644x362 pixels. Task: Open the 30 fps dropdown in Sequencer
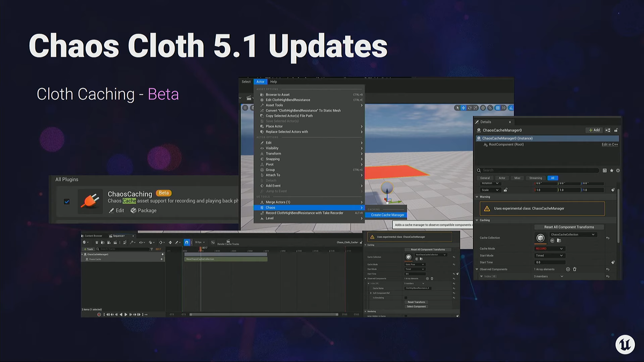[200, 242]
